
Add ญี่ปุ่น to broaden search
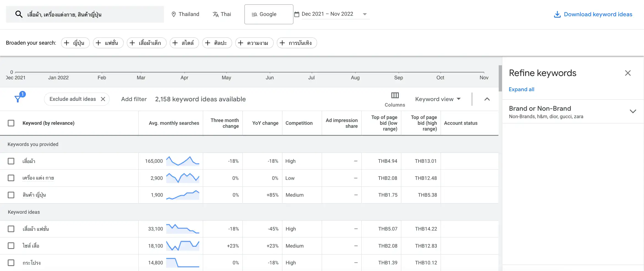(75, 43)
